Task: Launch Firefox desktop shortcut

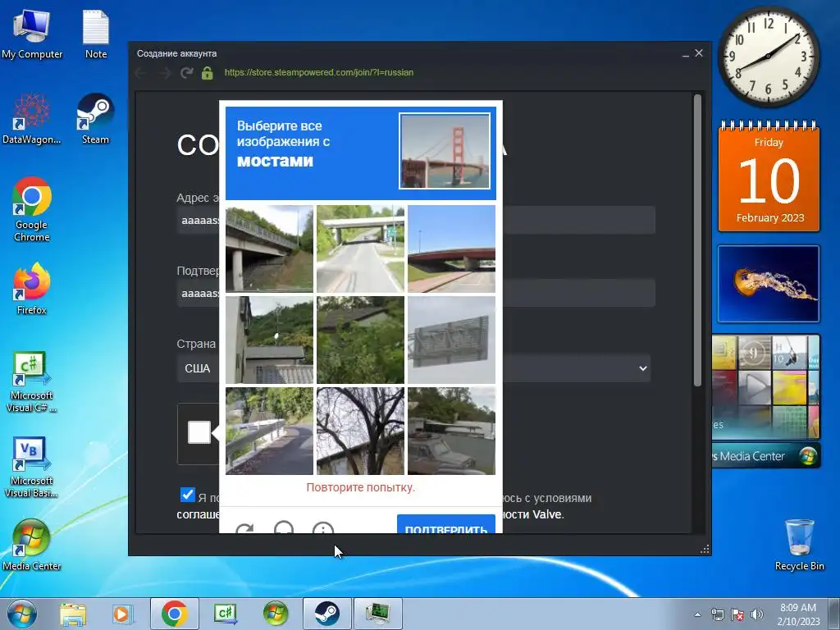Action: [x=32, y=289]
